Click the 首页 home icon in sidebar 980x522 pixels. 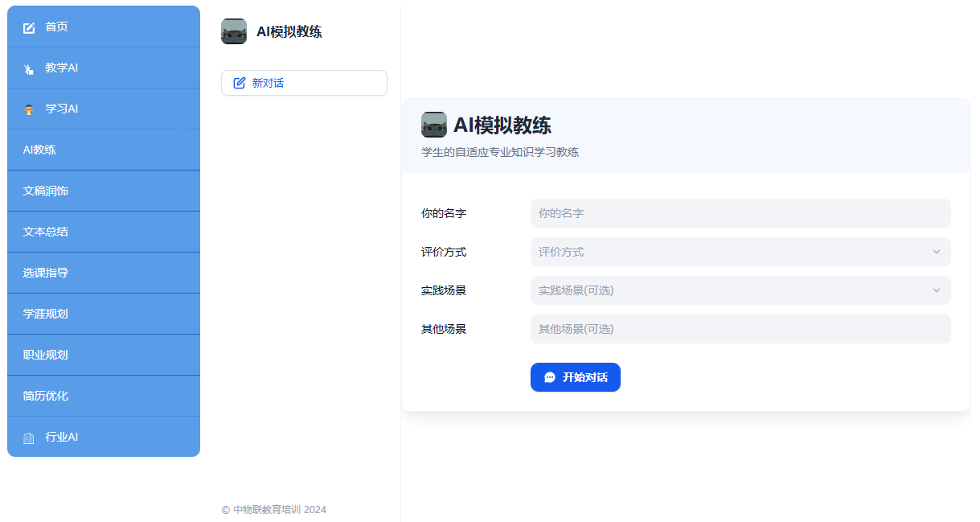[29, 27]
